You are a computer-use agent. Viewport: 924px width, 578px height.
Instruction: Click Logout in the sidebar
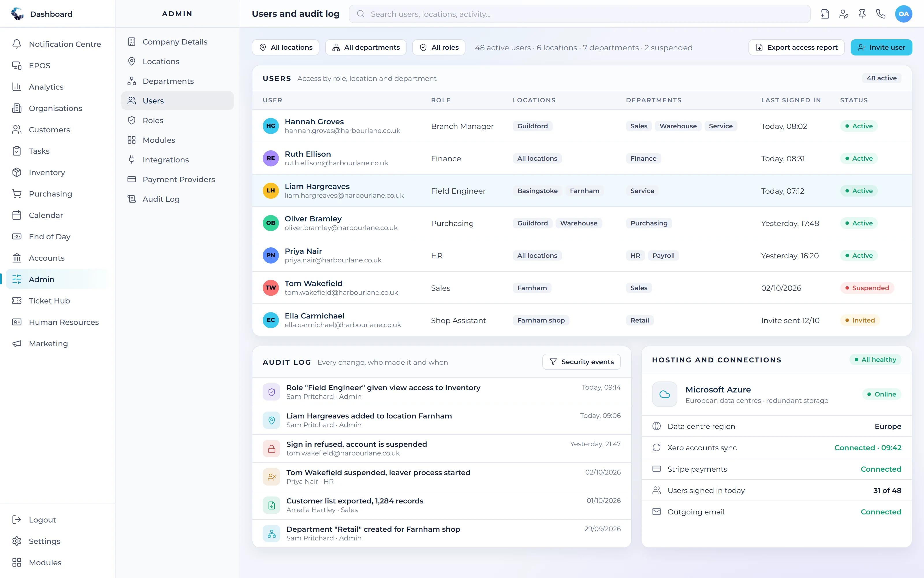point(57,520)
